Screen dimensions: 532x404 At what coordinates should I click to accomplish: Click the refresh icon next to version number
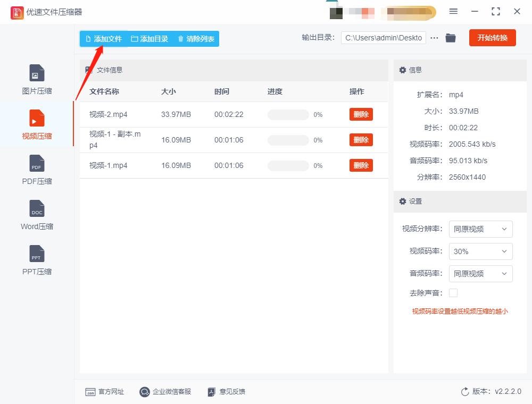(x=465, y=392)
